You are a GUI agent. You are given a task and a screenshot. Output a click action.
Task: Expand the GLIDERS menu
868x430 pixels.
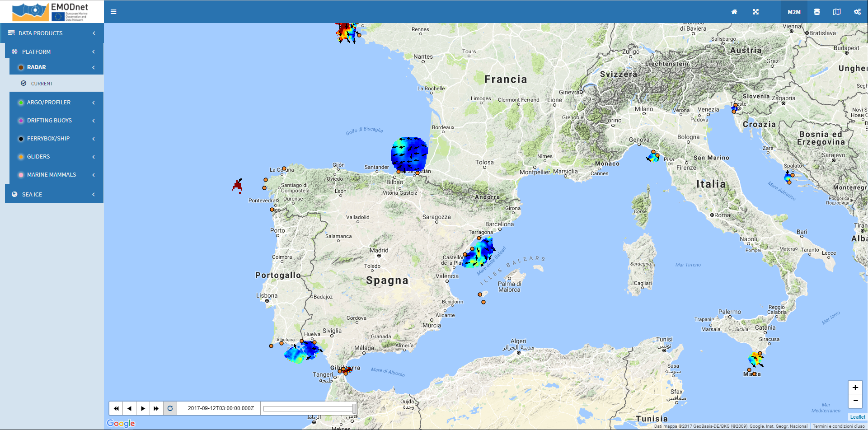click(56, 157)
